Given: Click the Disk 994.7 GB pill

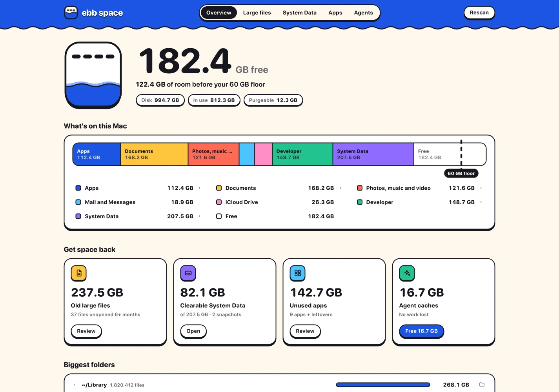Looking at the screenshot, I should click(x=160, y=100).
